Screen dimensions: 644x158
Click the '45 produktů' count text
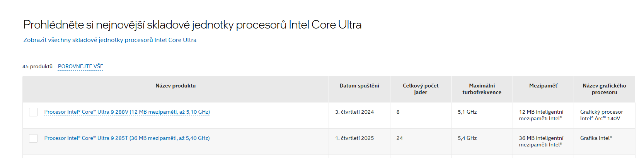37,66
